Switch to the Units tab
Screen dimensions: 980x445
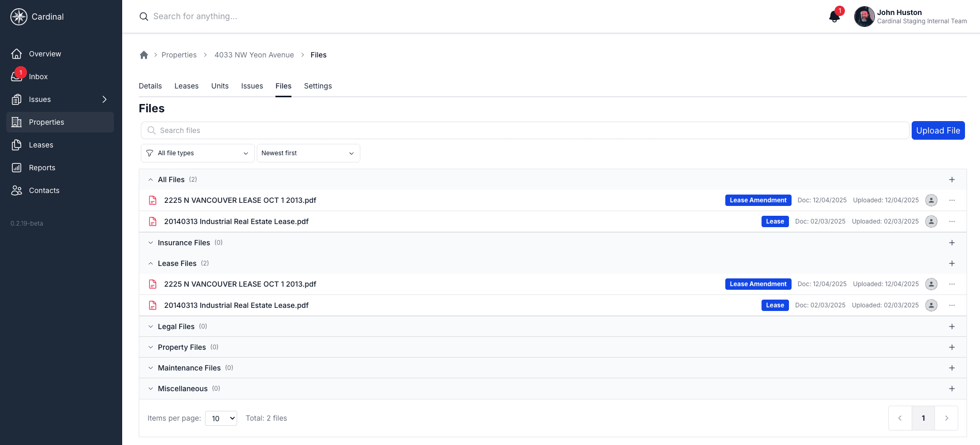tap(220, 86)
